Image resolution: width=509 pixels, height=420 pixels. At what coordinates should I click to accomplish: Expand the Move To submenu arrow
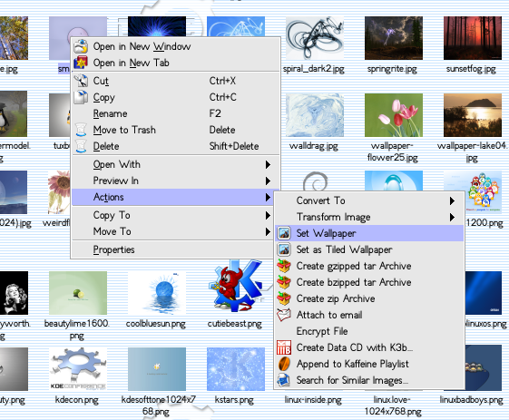[x=268, y=231]
